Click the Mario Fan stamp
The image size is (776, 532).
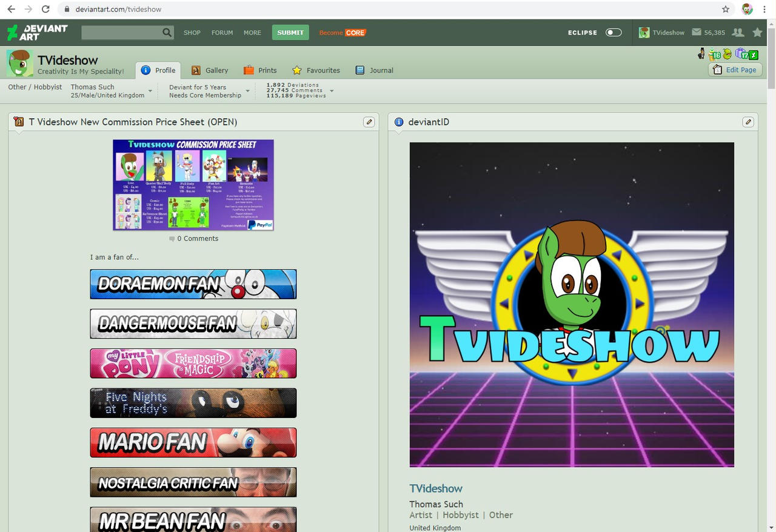coord(193,443)
